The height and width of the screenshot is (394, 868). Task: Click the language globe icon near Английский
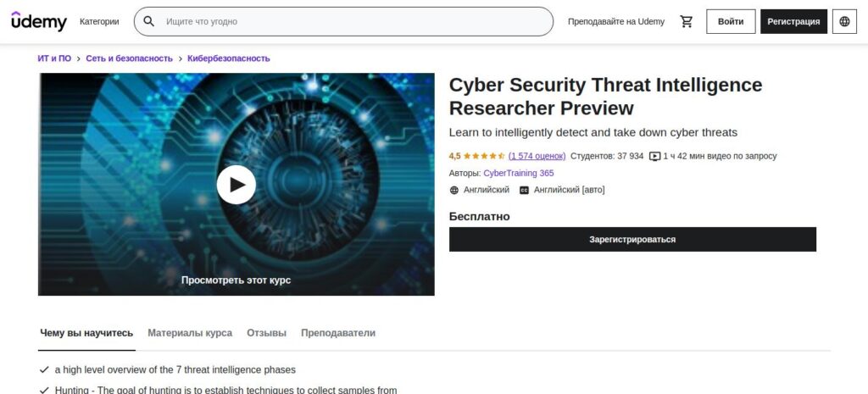click(454, 190)
